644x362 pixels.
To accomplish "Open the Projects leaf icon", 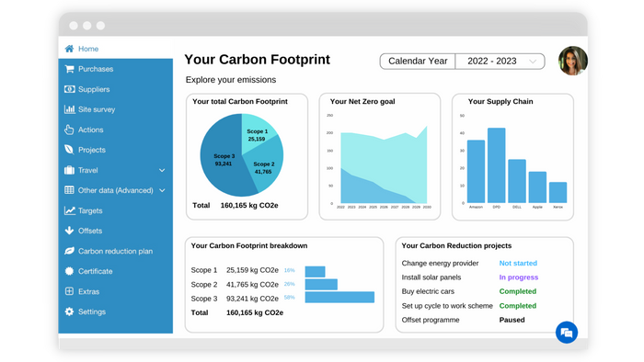I will click(x=69, y=150).
